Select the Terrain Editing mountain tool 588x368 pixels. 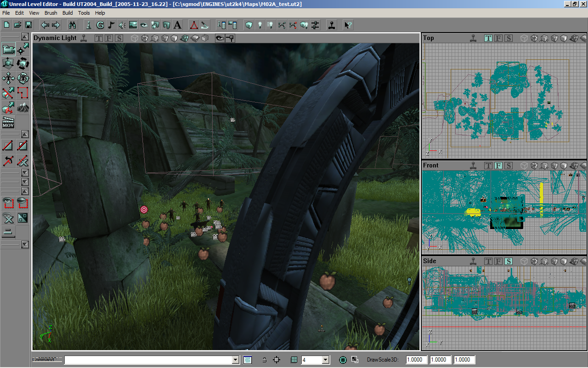[23, 108]
